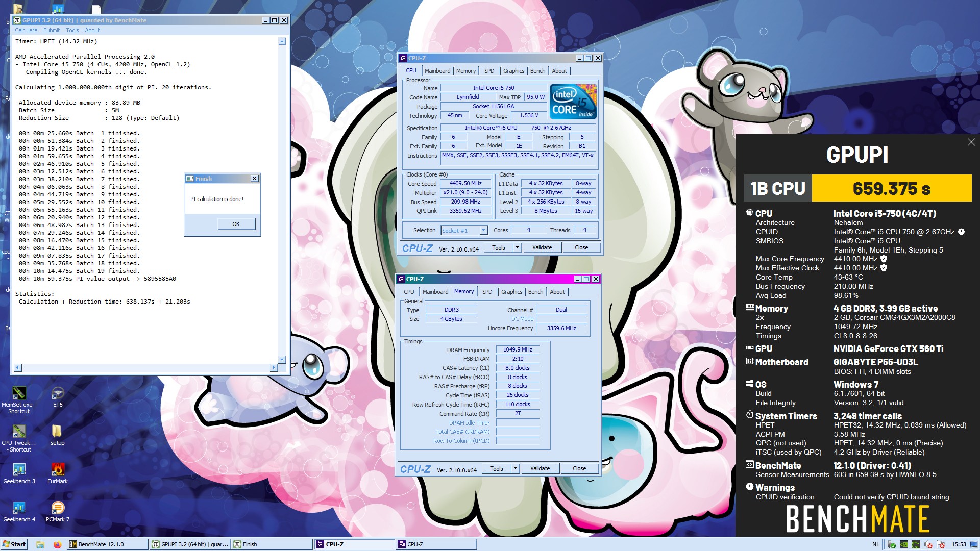Click Max Core Frequency verified shield icon
Image resolution: width=980 pixels, height=551 pixels.
[x=884, y=259]
